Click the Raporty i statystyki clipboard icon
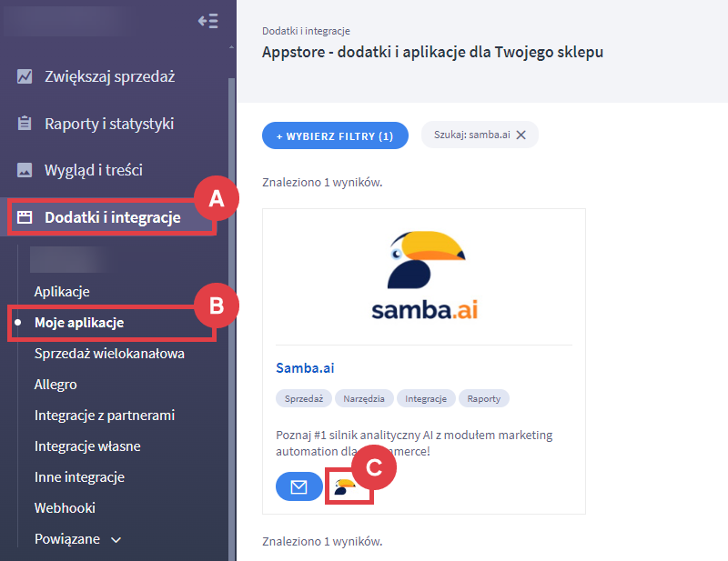 click(25, 124)
